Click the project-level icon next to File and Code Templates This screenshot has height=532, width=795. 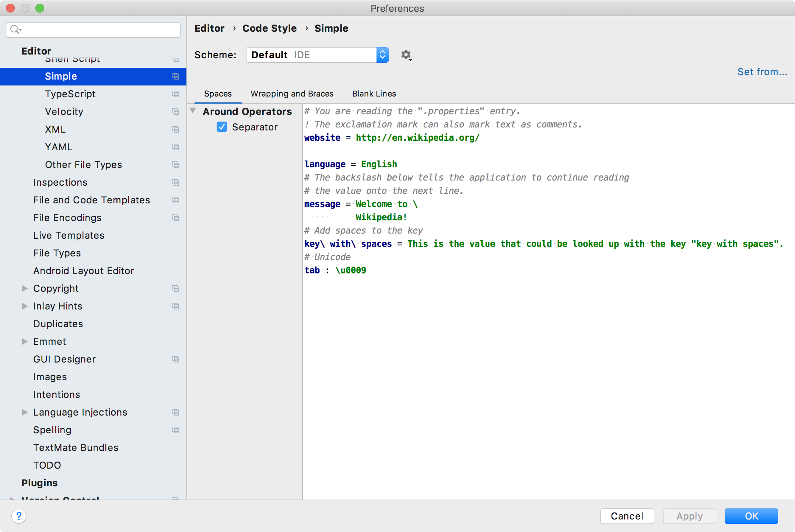click(x=176, y=200)
